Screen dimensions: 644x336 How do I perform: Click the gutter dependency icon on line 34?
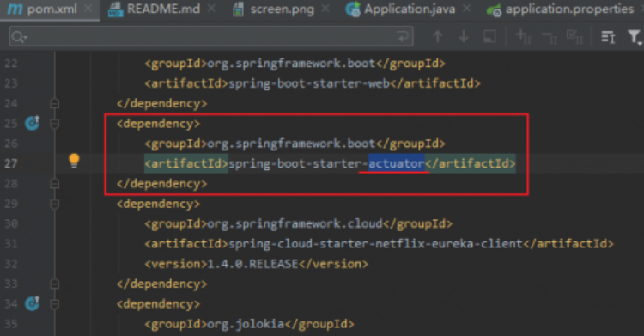pos(32,303)
